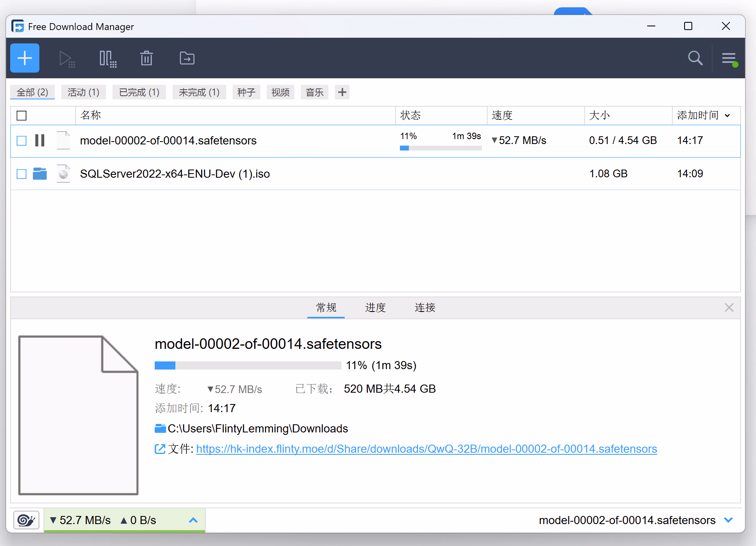
Task: Click the trash delete icon in toolbar
Action: coord(147,58)
